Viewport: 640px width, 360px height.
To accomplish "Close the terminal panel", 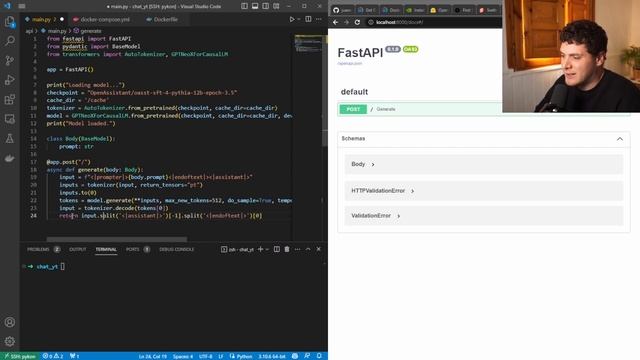I will [319, 249].
